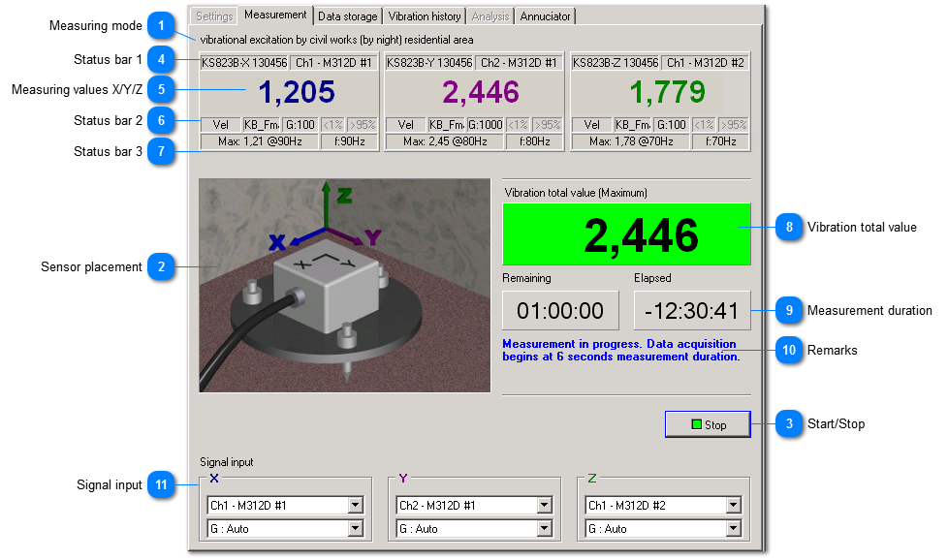
Task: Open the Ch1 - M312D #1 dropdown under X
Action: tap(285, 505)
